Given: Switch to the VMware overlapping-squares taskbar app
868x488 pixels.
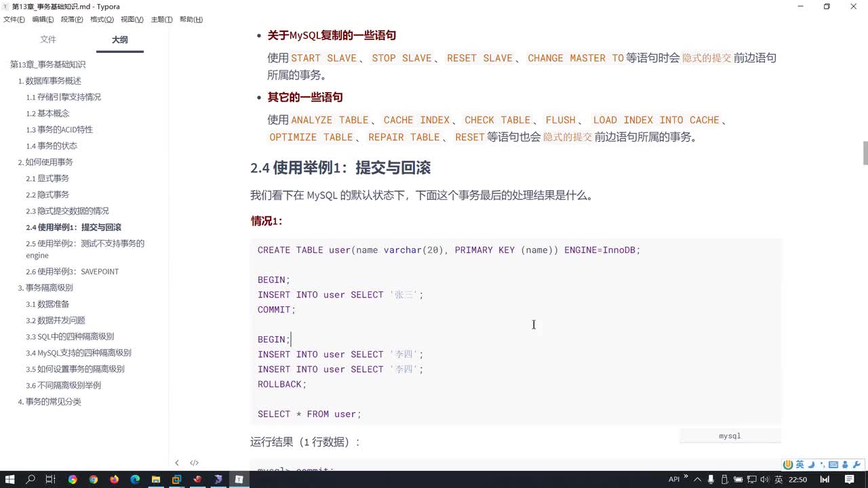Looking at the screenshot, I should (176, 479).
